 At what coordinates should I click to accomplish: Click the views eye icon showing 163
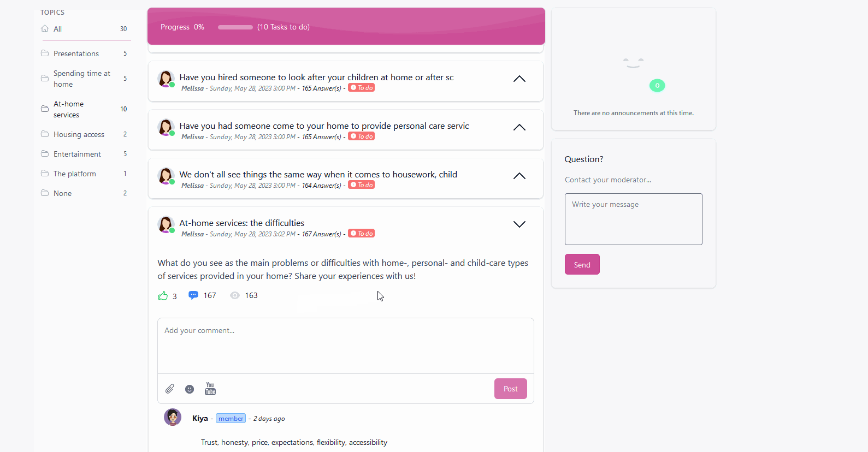[235, 295]
